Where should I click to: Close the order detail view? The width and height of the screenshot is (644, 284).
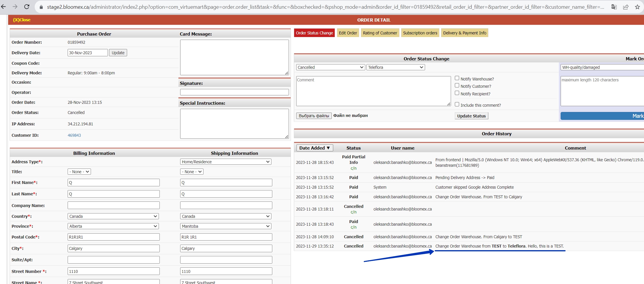pyautogui.click(x=22, y=20)
